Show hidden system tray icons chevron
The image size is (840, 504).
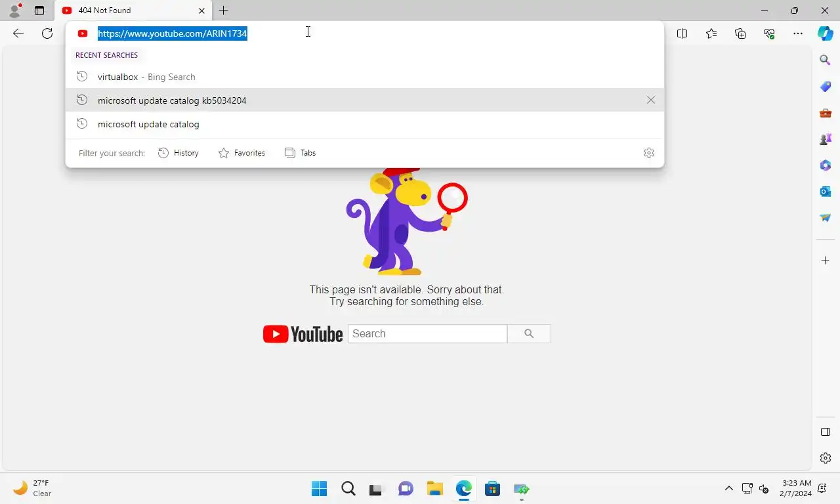[x=728, y=488]
